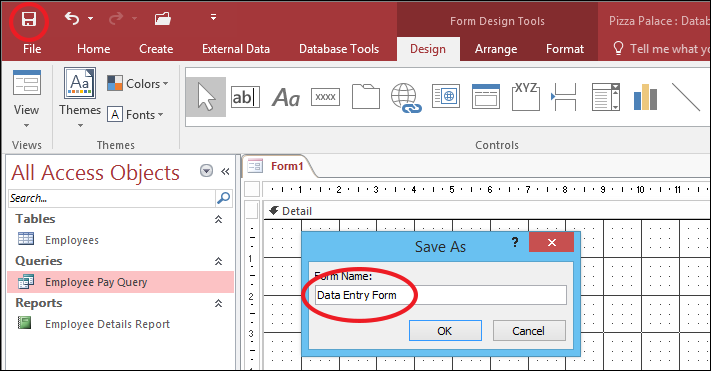This screenshot has width=711, height=371.
Task: Select the Insert Page Break control
Action: 564,97
